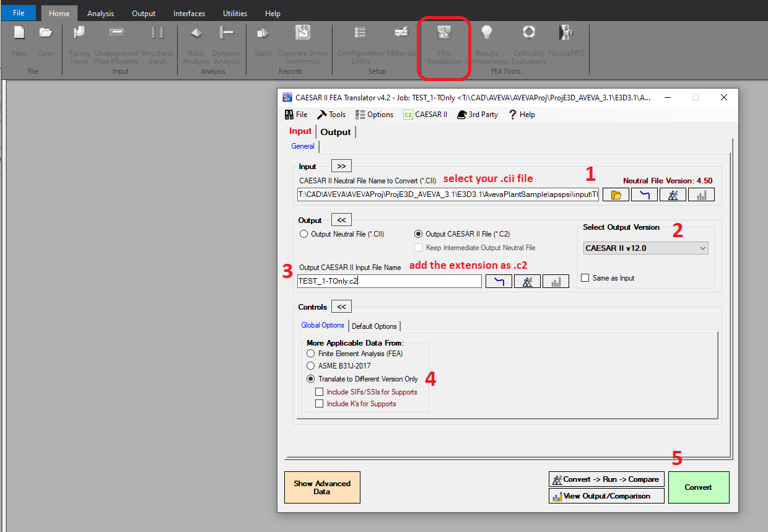Click Convert -> Run -> Compare
Image resolution: width=768 pixels, height=532 pixels.
(606, 479)
